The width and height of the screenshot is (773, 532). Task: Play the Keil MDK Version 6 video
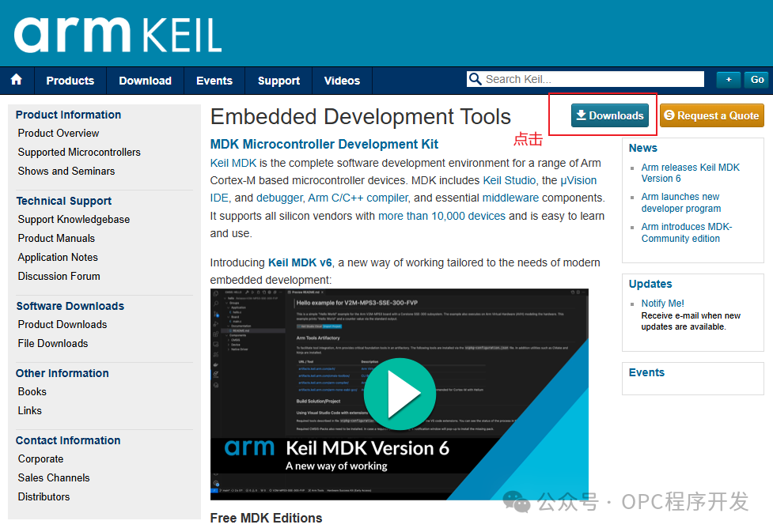400,394
